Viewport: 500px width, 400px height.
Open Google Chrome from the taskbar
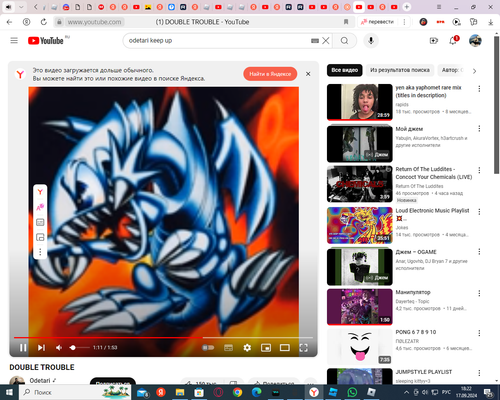pyautogui.click(x=237, y=392)
